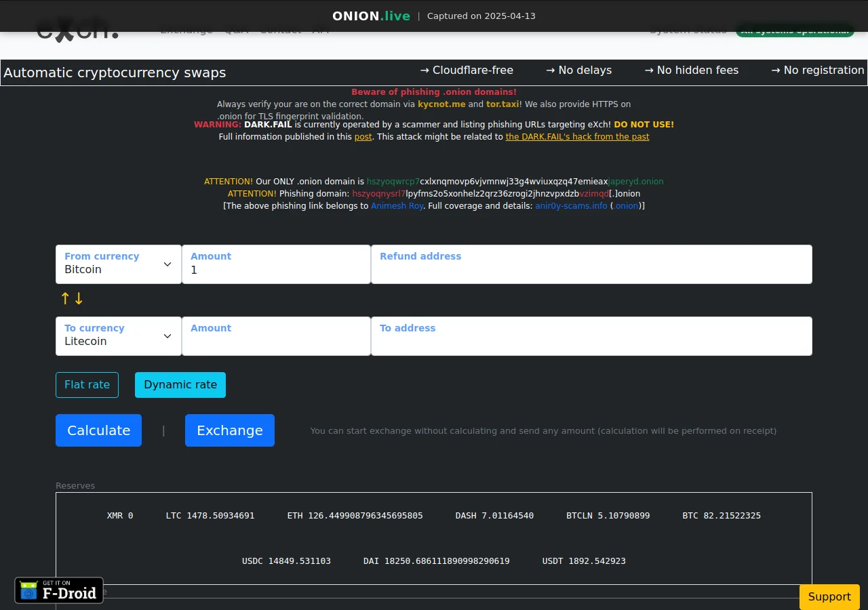Click the ONION.live logo in top banner
This screenshot has height=610, width=868.
click(x=371, y=16)
